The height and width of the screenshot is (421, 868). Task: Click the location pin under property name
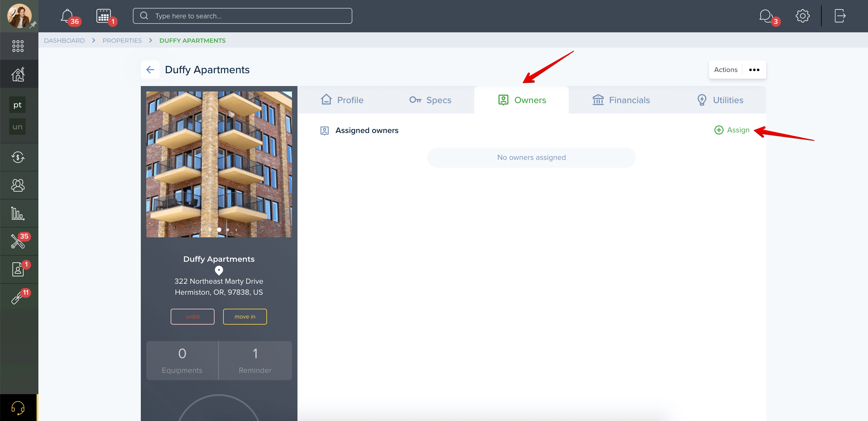click(x=219, y=270)
